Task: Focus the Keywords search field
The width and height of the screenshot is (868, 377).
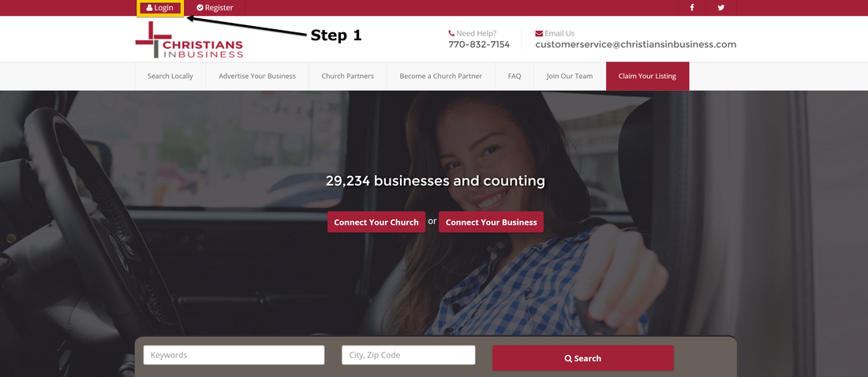Action: point(234,355)
